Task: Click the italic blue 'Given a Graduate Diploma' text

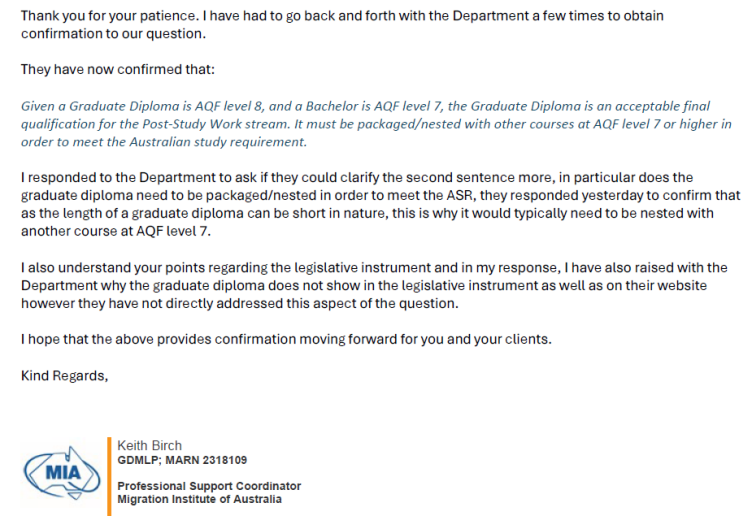Action: click(x=107, y=106)
